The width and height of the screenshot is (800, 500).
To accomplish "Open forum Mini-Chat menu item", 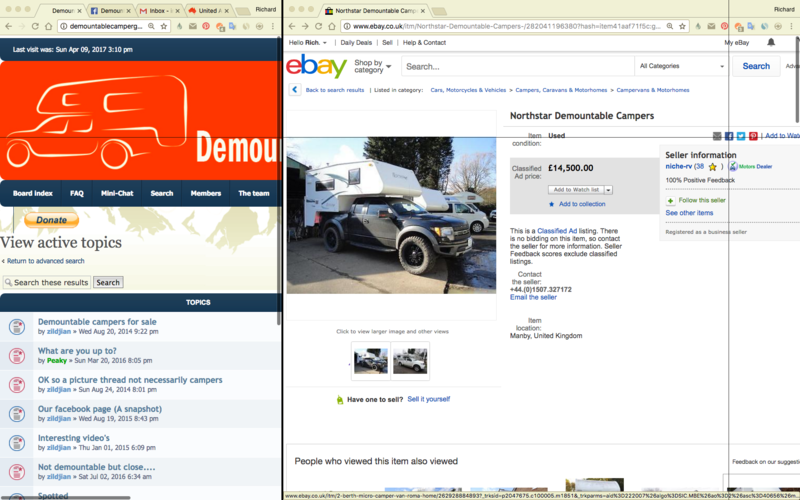I will coord(117,193).
